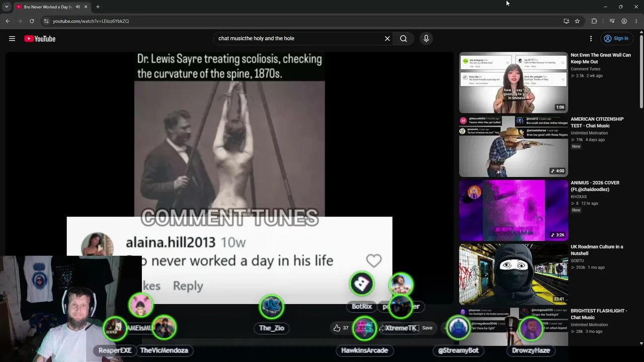Clear the search box text
644x362 pixels.
coord(387,39)
